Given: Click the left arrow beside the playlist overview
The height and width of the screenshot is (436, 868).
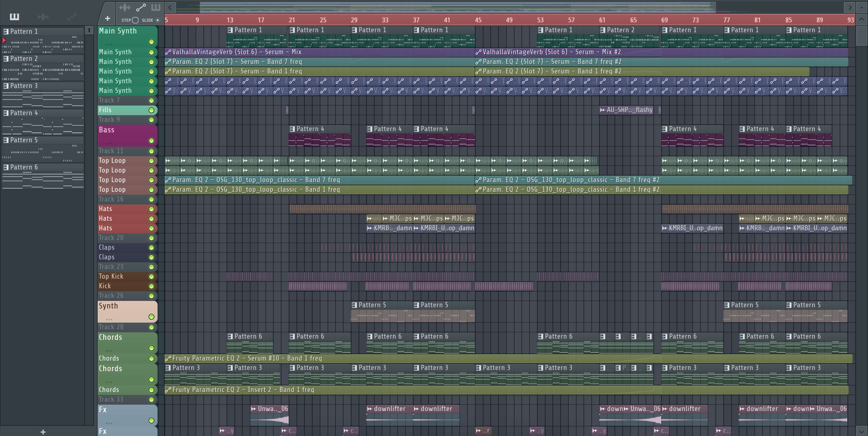Looking at the screenshot, I should [x=170, y=7].
